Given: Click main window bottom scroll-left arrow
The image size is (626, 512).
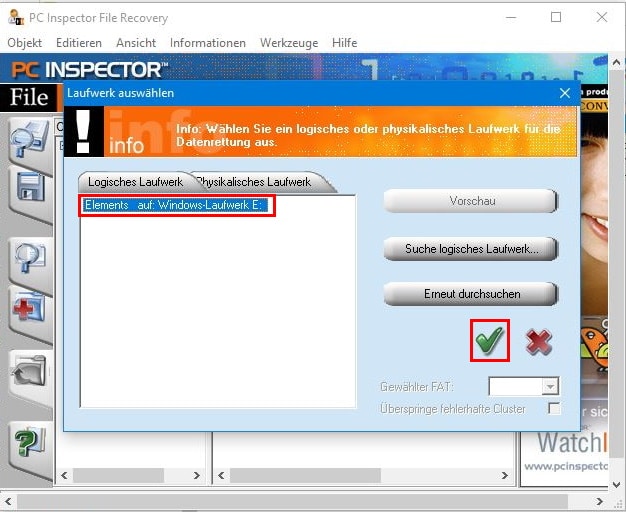Looking at the screenshot, I should pos(8,501).
